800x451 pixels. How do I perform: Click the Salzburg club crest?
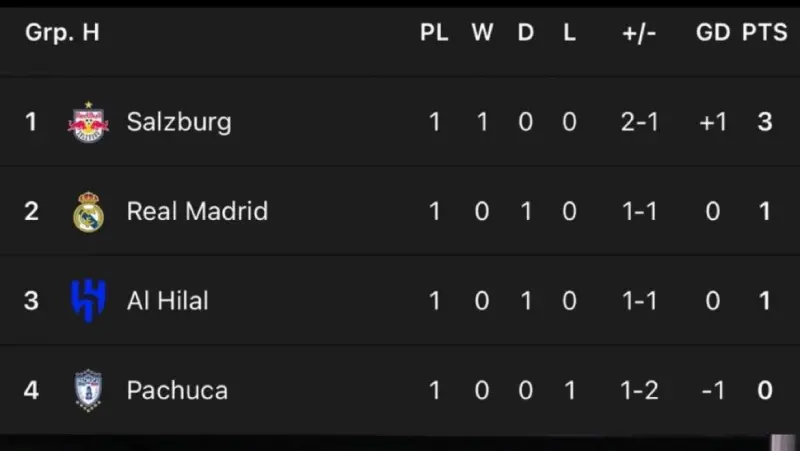pos(88,122)
